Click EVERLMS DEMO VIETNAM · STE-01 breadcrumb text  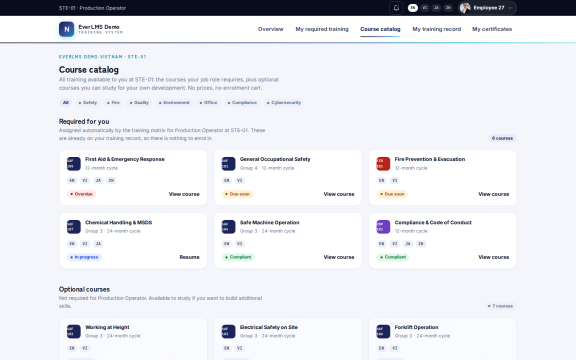[x=102, y=57]
